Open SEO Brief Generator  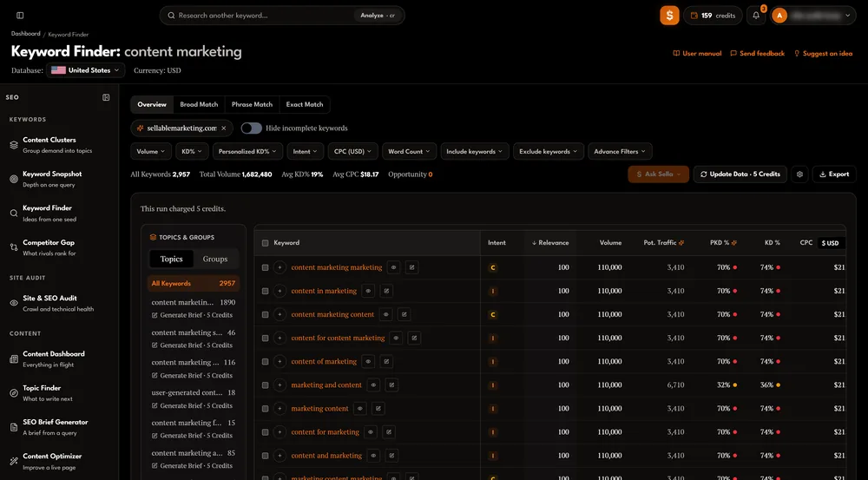click(x=58, y=427)
